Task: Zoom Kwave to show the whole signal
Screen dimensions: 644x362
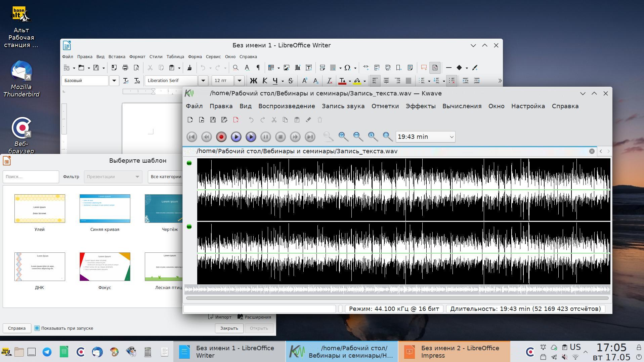Action: point(387,136)
